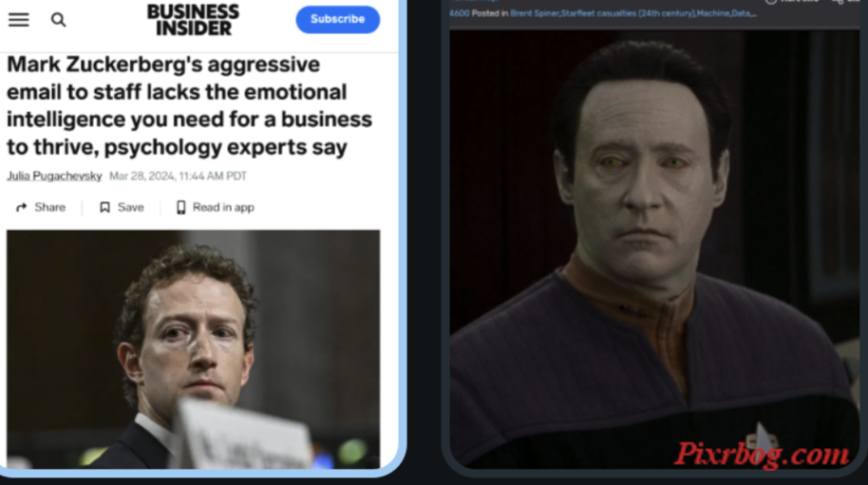Click the Read in app phone icon

[x=181, y=208]
